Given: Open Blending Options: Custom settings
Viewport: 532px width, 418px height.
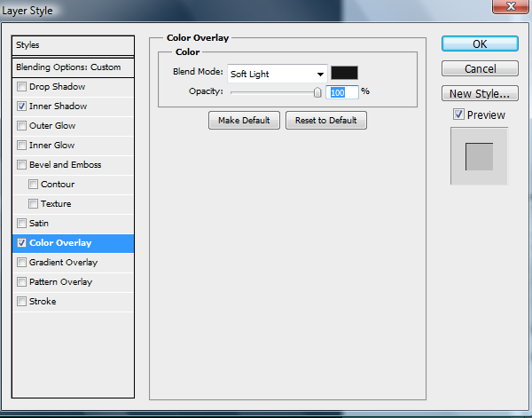Looking at the screenshot, I should (x=73, y=67).
